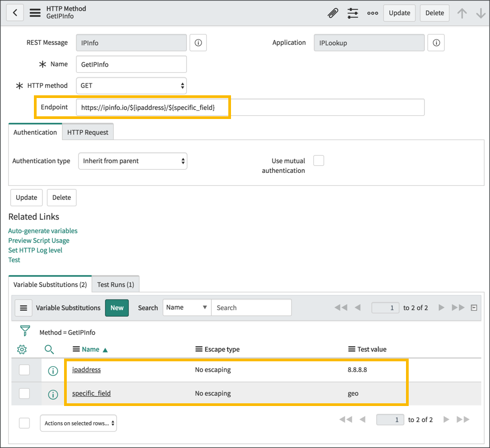The image size is (490, 448).
Task: Toggle column search with magnifier icon
Action: tap(49, 349)
